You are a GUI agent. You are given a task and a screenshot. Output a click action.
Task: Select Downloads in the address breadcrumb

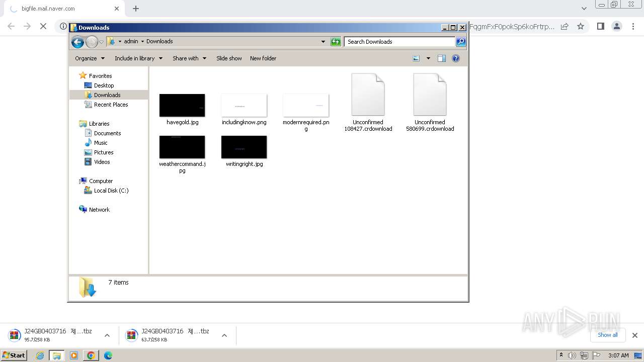pos(159,41)
